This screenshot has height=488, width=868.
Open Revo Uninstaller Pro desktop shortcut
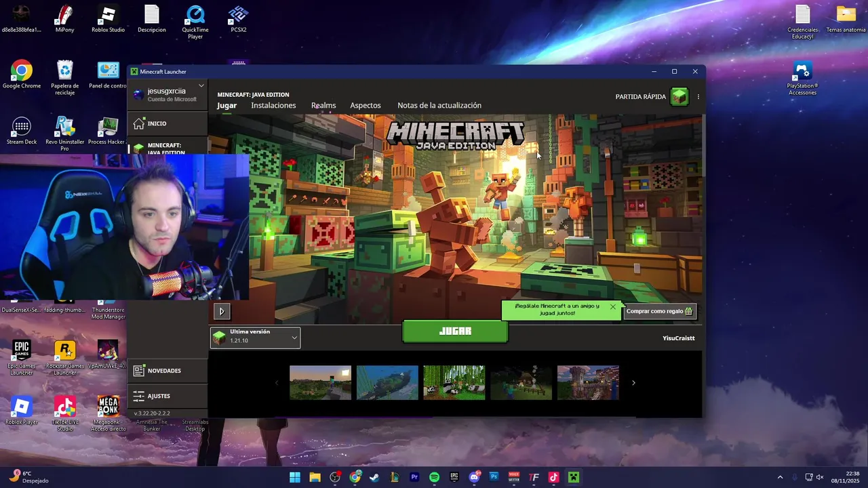click(x=65, y=134)
